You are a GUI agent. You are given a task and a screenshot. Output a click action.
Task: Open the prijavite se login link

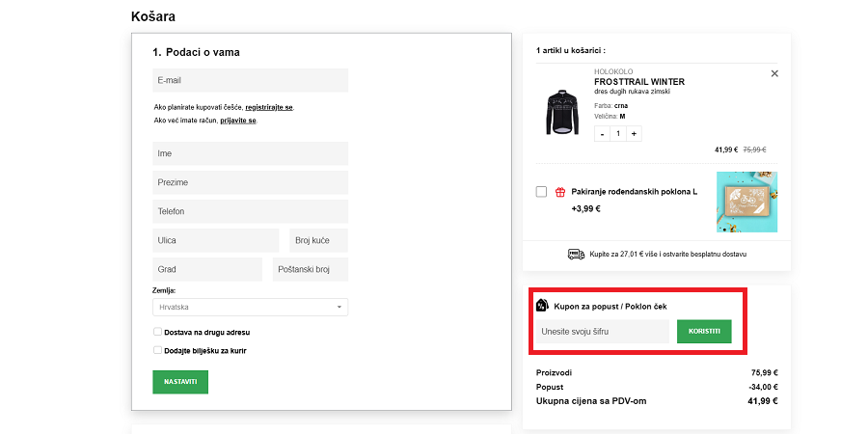[238, 121]
